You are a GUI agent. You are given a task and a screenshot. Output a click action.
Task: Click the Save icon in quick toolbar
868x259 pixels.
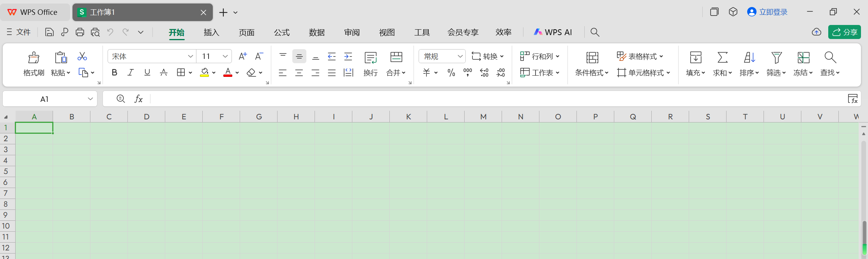pos(49,32)
